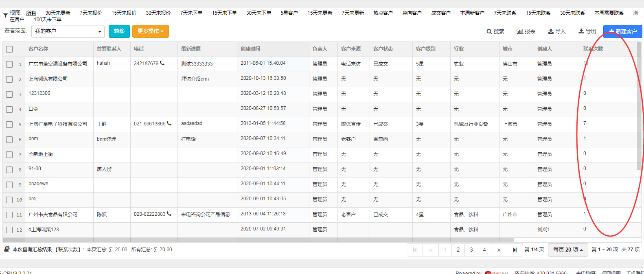The image size is (644, 274).
Task: Sort by the 客户状态 column header
Action: (383, 49)
